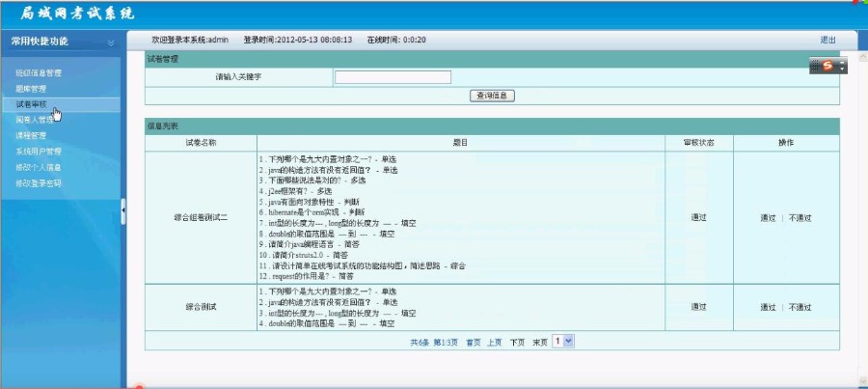Click question 10 请简介struts2.0
The width and height of the screenshot is (868, 389).
(304, 256)
